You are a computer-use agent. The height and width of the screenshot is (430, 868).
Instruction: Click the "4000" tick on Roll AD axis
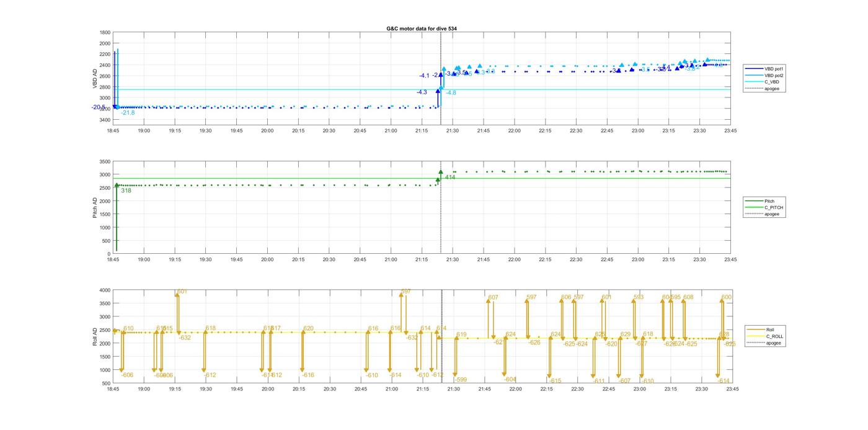(x=105, y=290)
